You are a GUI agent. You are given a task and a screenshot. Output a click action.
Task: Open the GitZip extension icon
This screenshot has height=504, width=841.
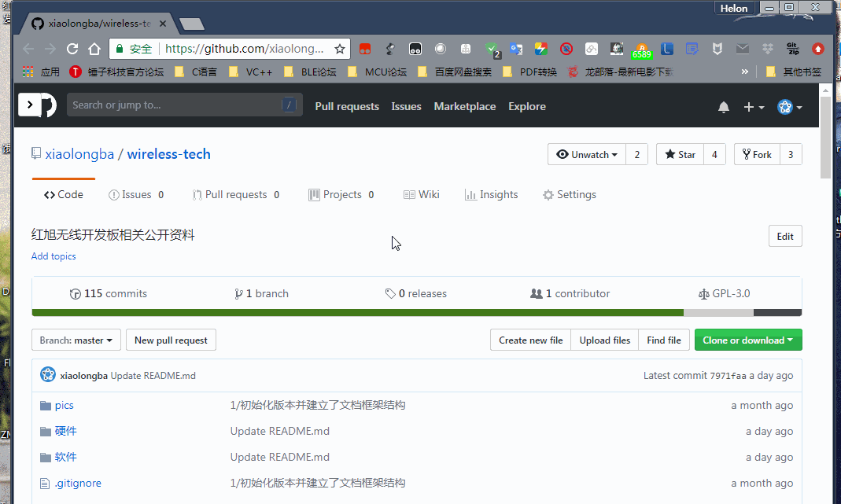tap(793, 49)
